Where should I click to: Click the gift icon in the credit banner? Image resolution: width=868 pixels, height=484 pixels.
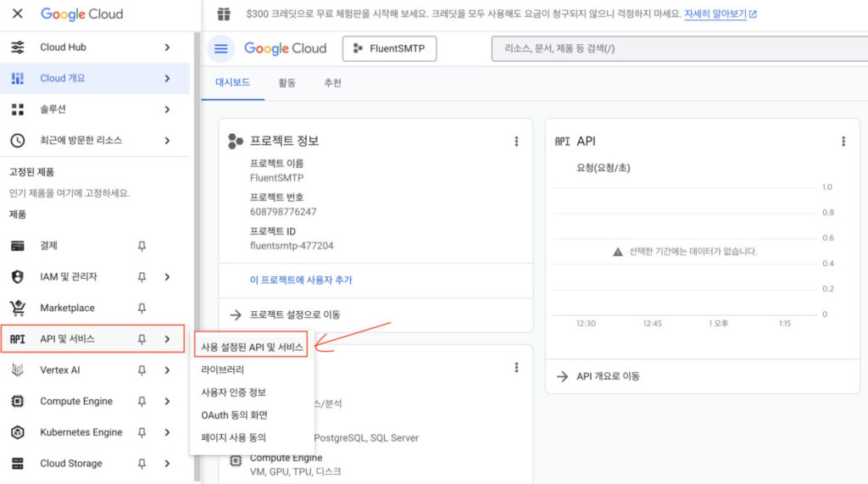coord(224,14)
